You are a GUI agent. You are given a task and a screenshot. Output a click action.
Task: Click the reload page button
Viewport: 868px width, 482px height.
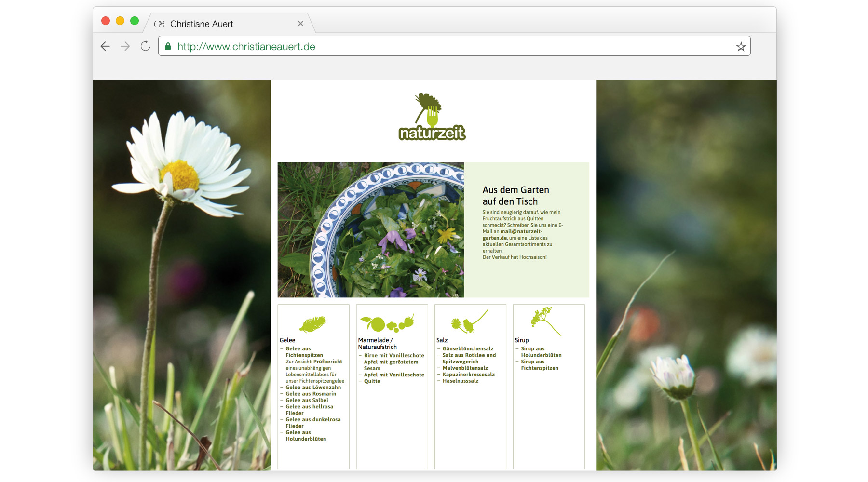click(x=145, y=46)
